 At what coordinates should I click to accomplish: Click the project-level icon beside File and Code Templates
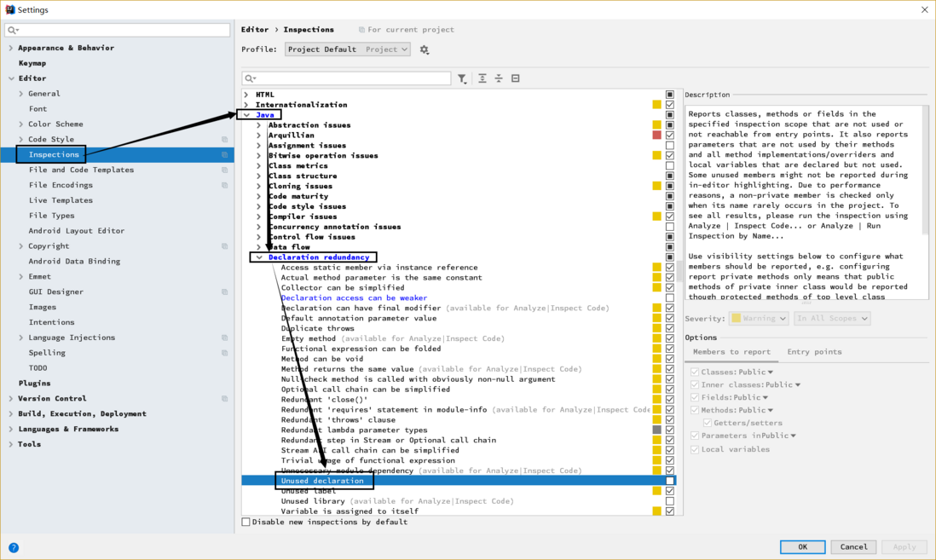pos(224,170)
